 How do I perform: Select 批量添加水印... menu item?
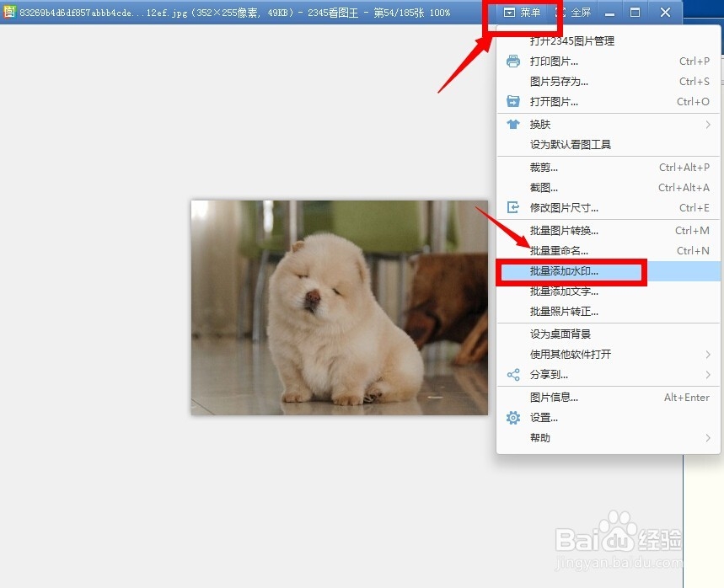[x=608, y=271]
